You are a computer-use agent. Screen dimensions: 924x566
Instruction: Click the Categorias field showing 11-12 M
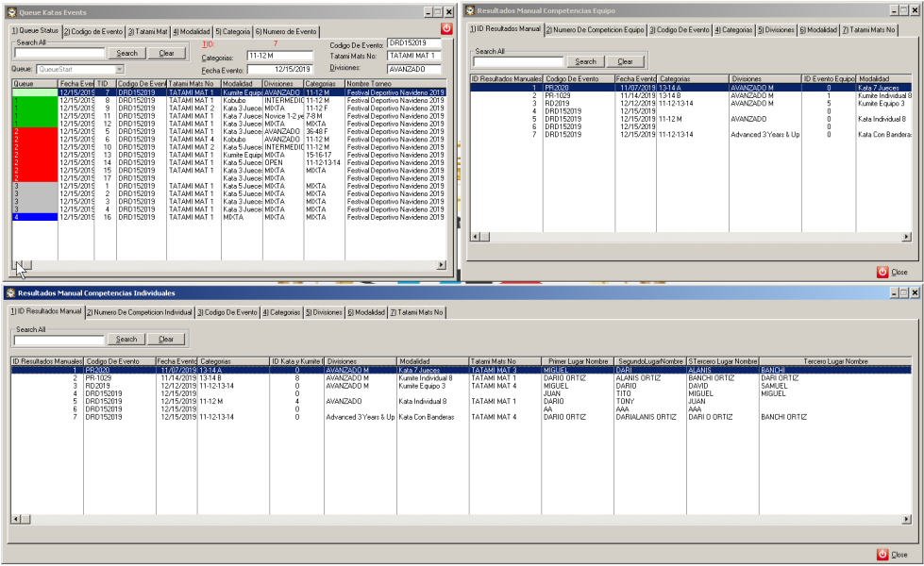(x=280, y=56)
